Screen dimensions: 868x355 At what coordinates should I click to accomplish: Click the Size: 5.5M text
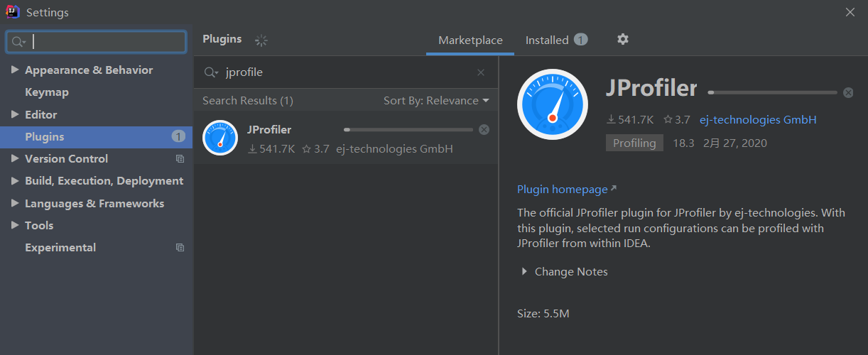tap(543, 313)
